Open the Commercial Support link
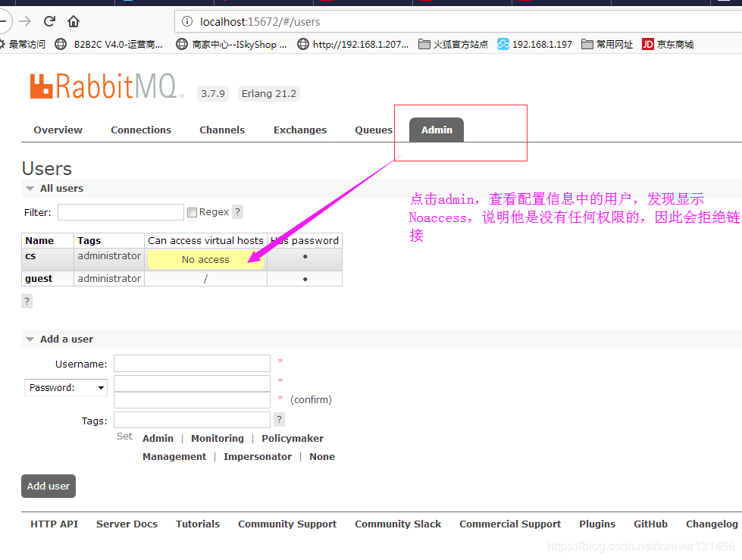Viewport: 742px width, 560px height. 510,524
